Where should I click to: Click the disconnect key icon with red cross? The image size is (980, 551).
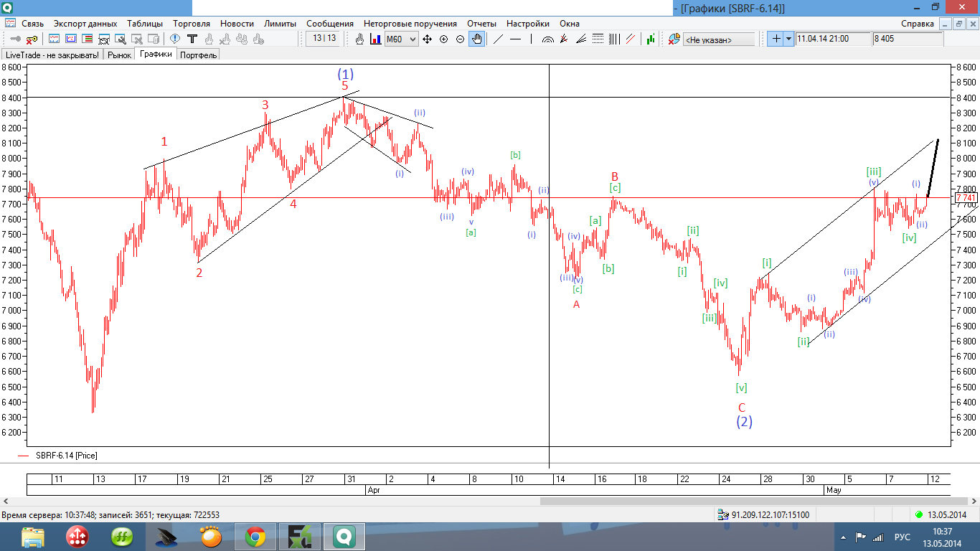(32, 39)
